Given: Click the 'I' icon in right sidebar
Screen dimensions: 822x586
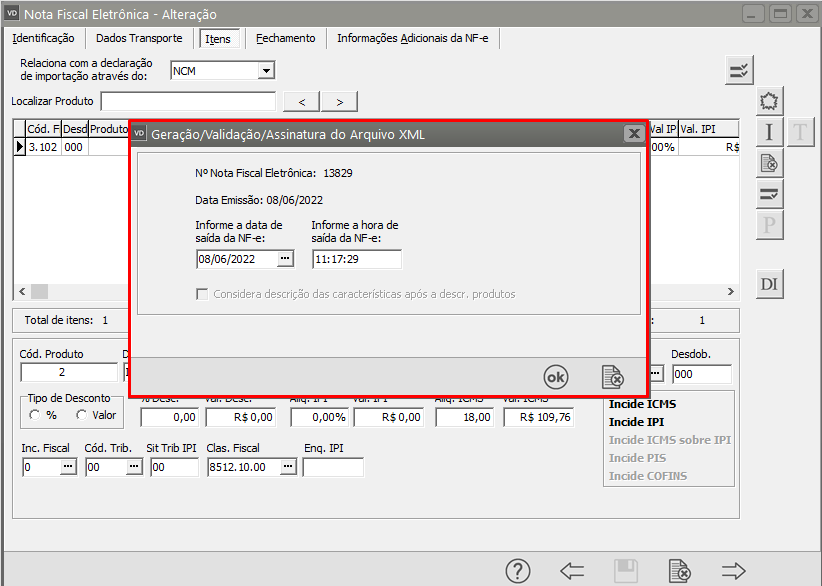Looking at the screenshot, I should coord(769,132).
